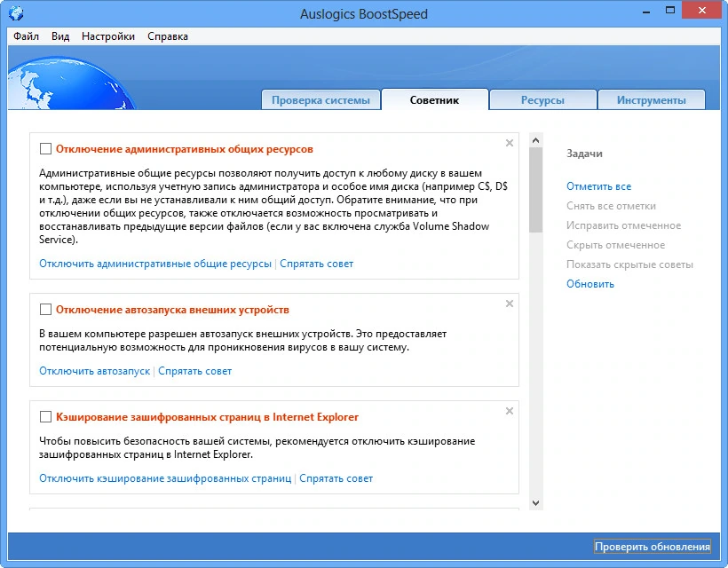Click the advice list scrollbar thumb
The width and height of the screenshot is (728, 568).
[x=535, y=190]
